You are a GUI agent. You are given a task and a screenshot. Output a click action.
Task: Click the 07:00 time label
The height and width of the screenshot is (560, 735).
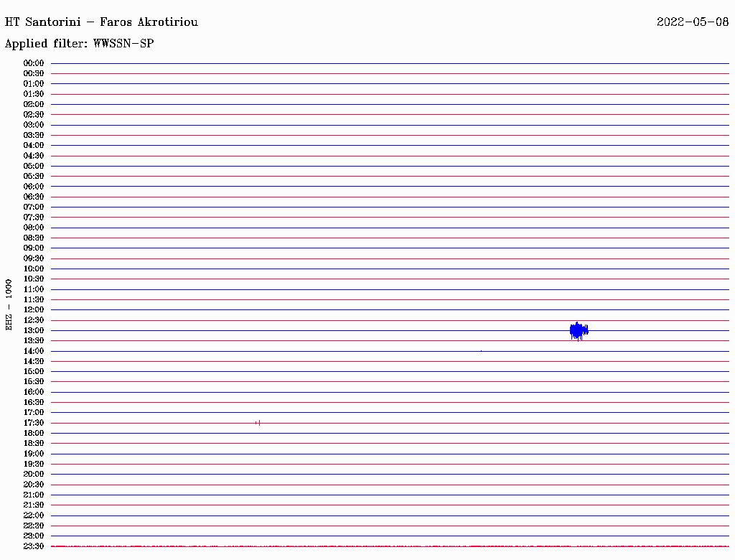[x=34, y=207]
